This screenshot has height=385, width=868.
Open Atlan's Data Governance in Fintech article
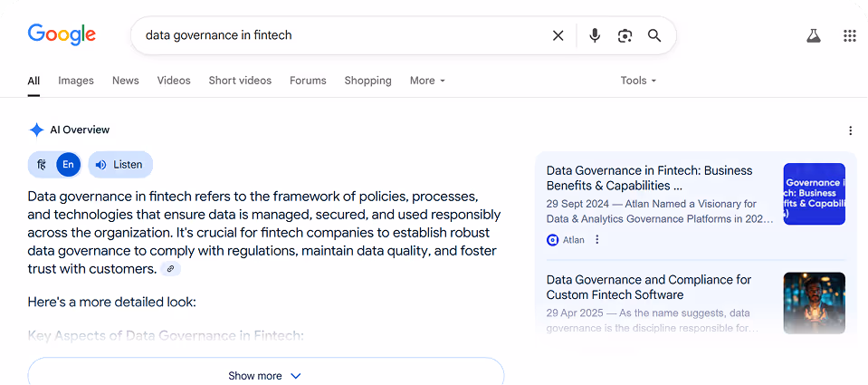click(x=649, y=178)
